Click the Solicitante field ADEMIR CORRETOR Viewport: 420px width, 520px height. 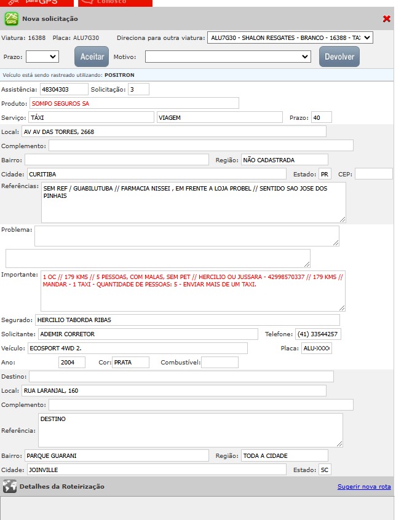coord(148,334)
